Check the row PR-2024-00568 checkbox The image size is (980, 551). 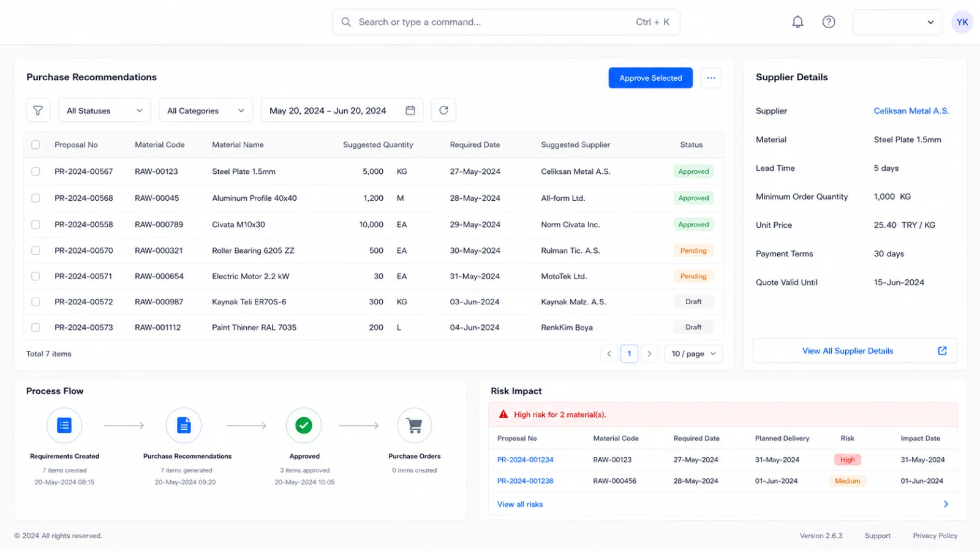[36, 198]
